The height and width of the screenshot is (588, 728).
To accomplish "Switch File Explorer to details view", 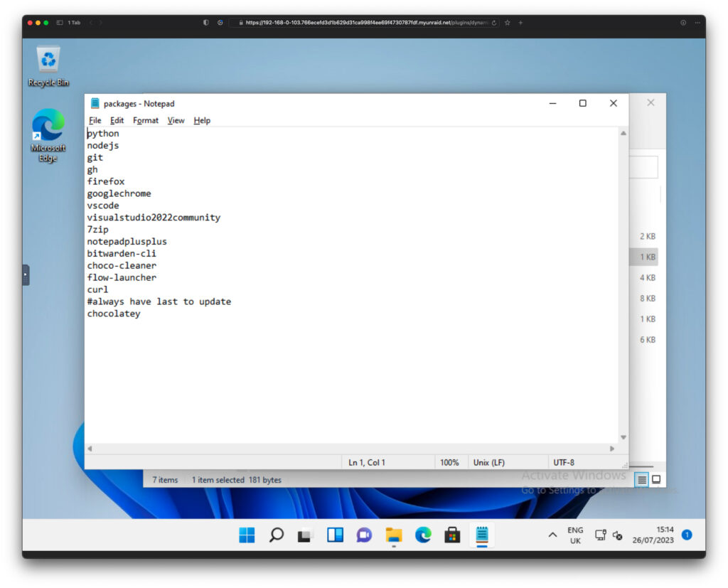I will coord(642,480).
